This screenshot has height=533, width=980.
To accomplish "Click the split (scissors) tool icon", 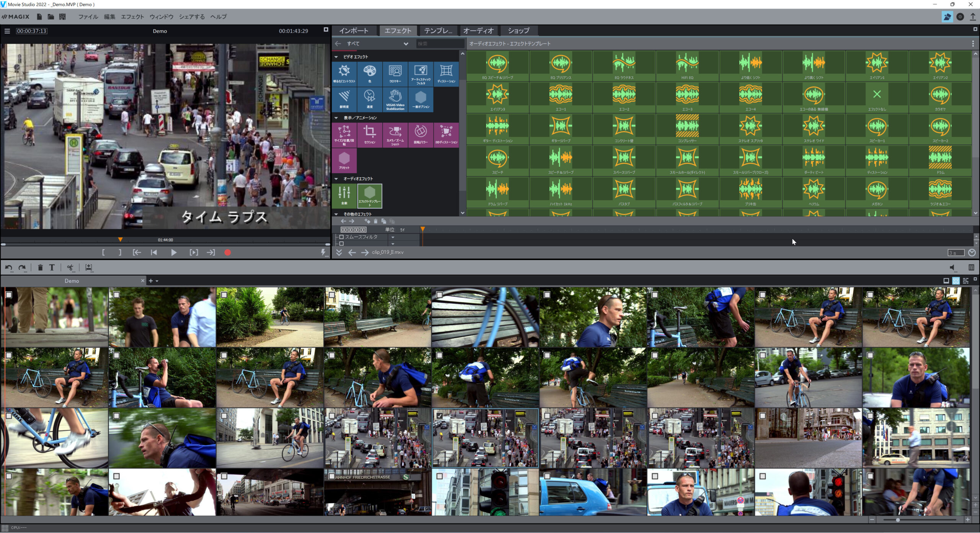I will (x=70, y=267).
